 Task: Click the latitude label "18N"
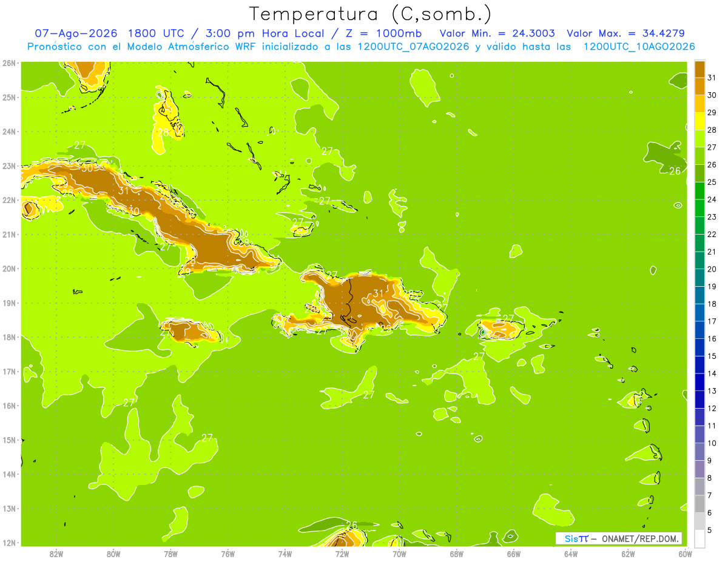pyautogui.click(x=9, y=337)
